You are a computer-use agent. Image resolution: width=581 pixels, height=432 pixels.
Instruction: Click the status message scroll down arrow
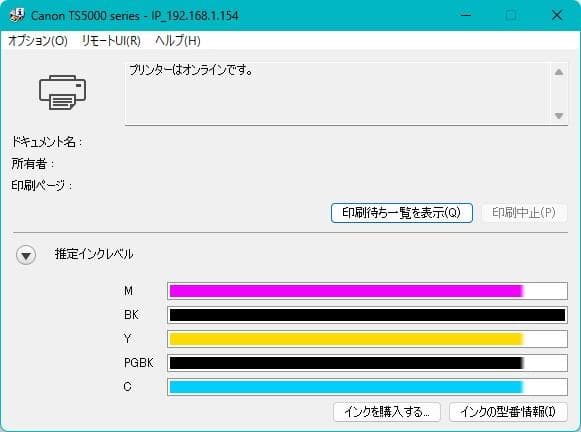(559, 116)
